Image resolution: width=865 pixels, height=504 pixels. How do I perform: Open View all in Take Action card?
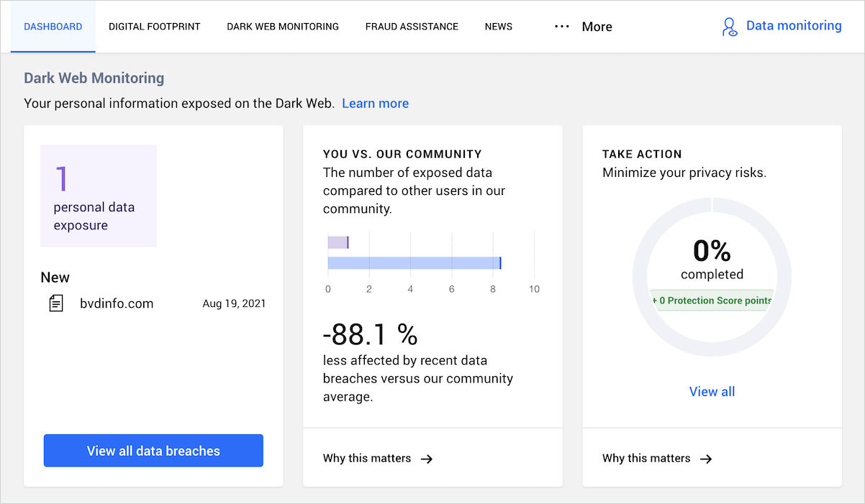(x=712, y=392)
